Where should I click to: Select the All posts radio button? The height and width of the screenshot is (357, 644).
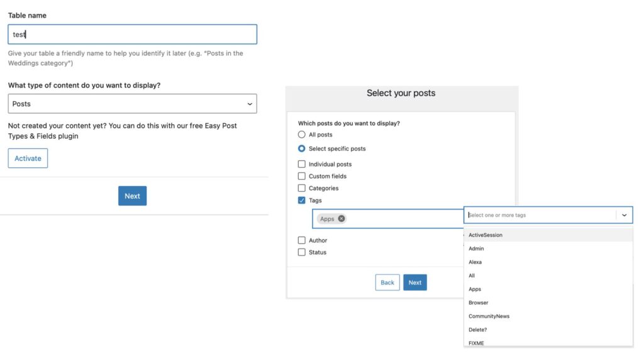point(302,135)
